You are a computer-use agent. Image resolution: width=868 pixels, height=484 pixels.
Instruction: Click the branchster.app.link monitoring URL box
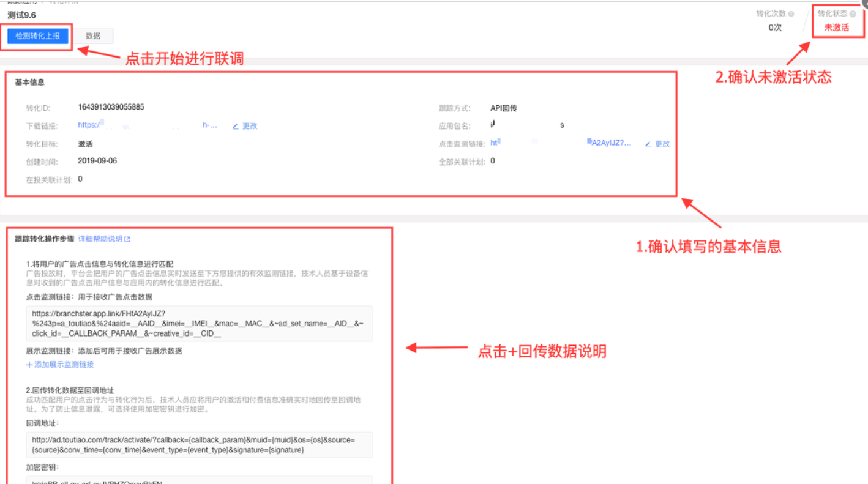pyautogui.click(x=199, y=324)
